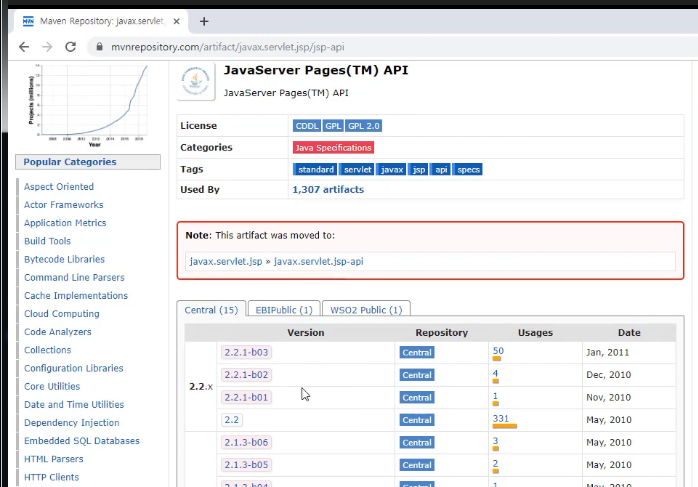
Task: Click the padlock site security icon
Action: click(99, 47)
